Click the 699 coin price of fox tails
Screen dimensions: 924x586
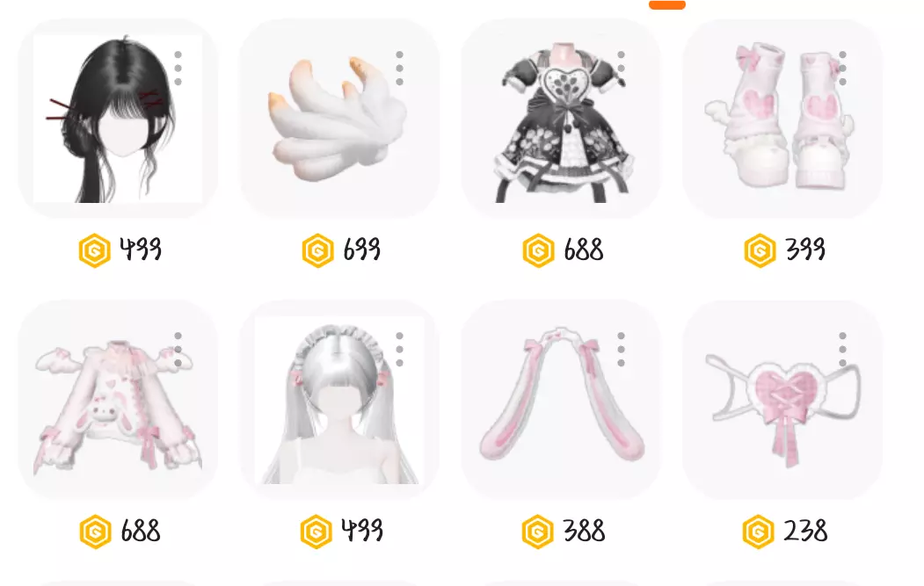[x=362, y=250]
